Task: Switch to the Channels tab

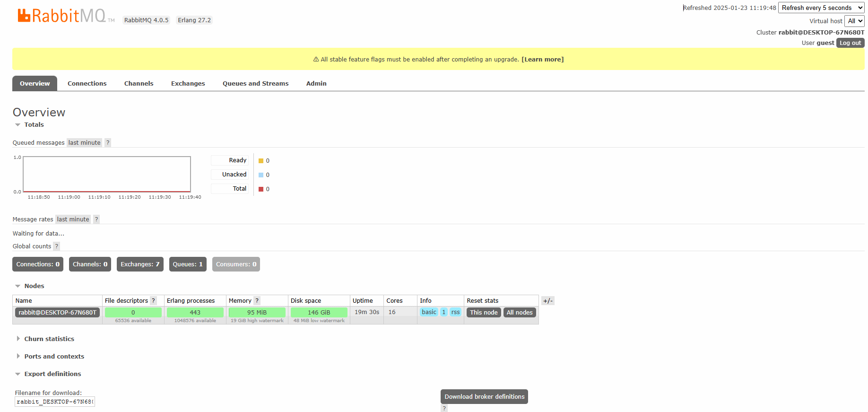Action: (139, 83)
